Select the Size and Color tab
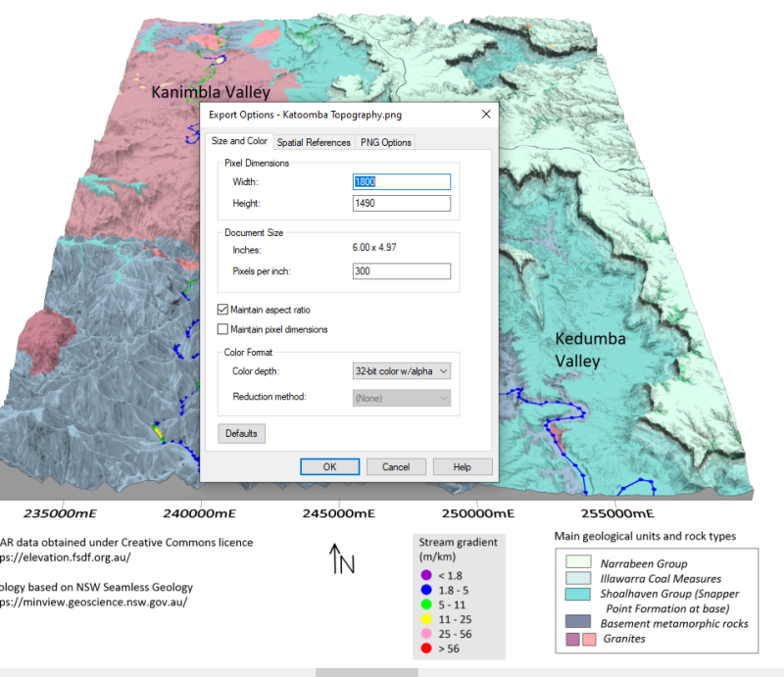 coord(239,141)
